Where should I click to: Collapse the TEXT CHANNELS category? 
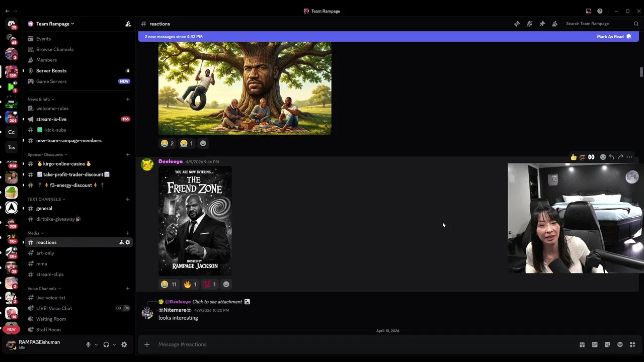click(46, 199)
